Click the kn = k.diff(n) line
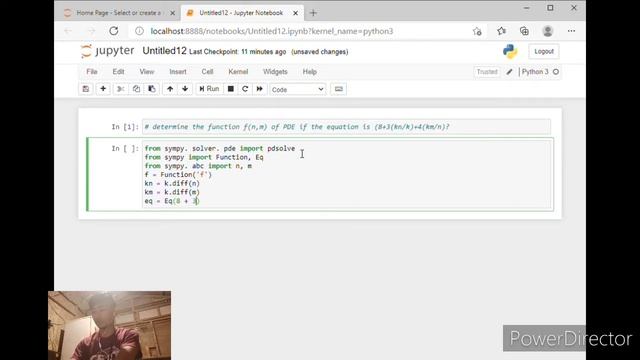Screen dimensions: 640x360 click(172, 183)
